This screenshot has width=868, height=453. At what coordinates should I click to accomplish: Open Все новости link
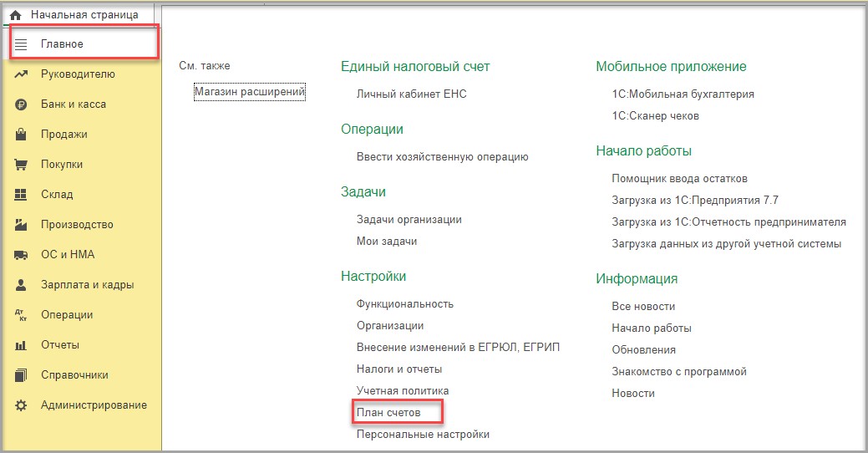pos(643,306)
